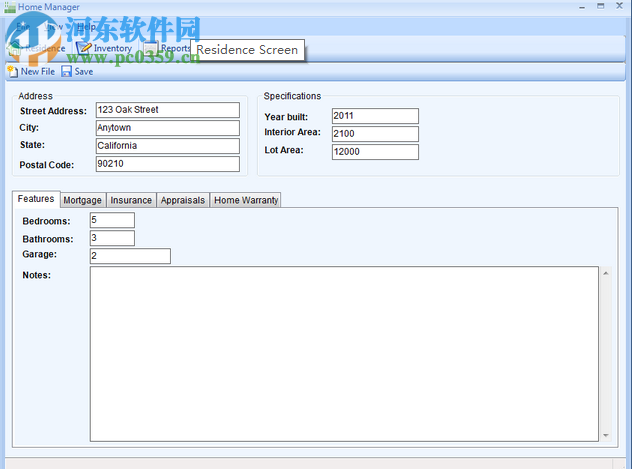Screen dimensions: 644x469
Task: Click the Garage input field
Action: pyautogui.click(x=130, y=256)
